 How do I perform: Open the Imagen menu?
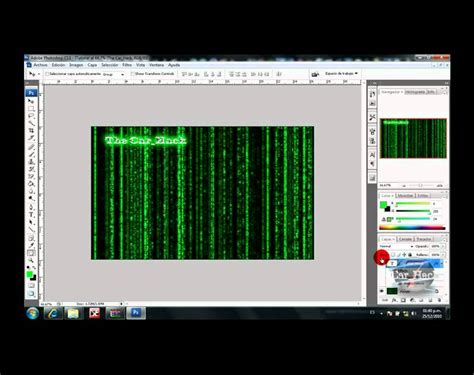pyautogui.click(x=76, y=65)
